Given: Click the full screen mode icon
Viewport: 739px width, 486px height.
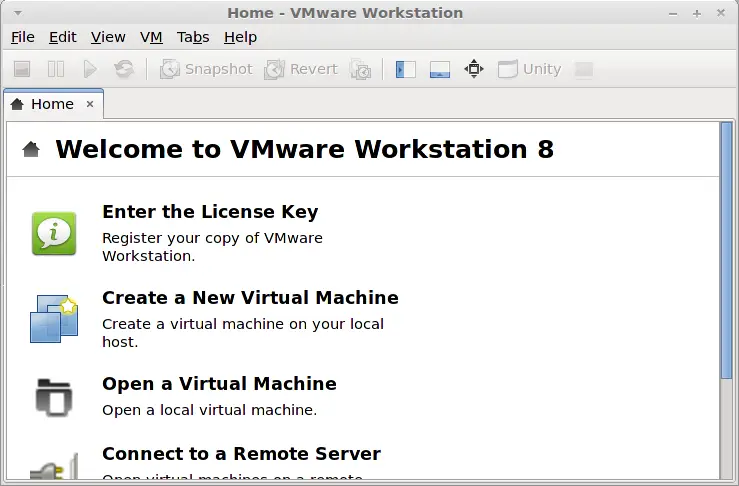Looking at the screenshot, I should pos(474,69).
